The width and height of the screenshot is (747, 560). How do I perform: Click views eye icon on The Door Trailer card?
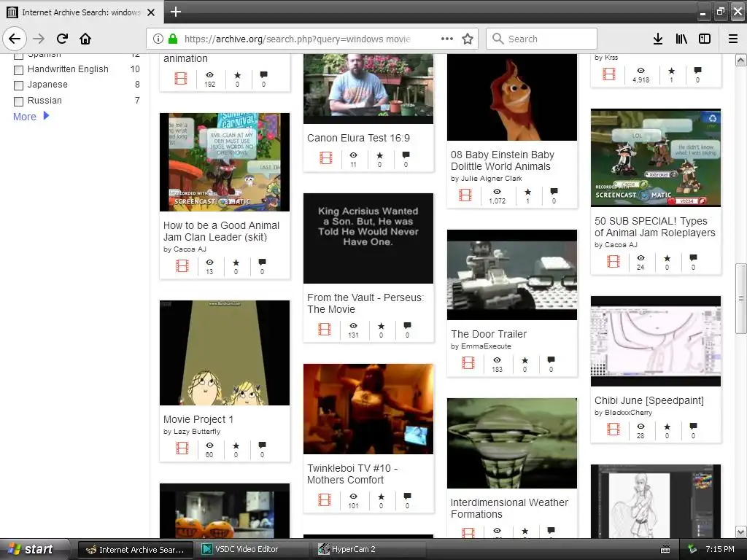coord(497,360)
